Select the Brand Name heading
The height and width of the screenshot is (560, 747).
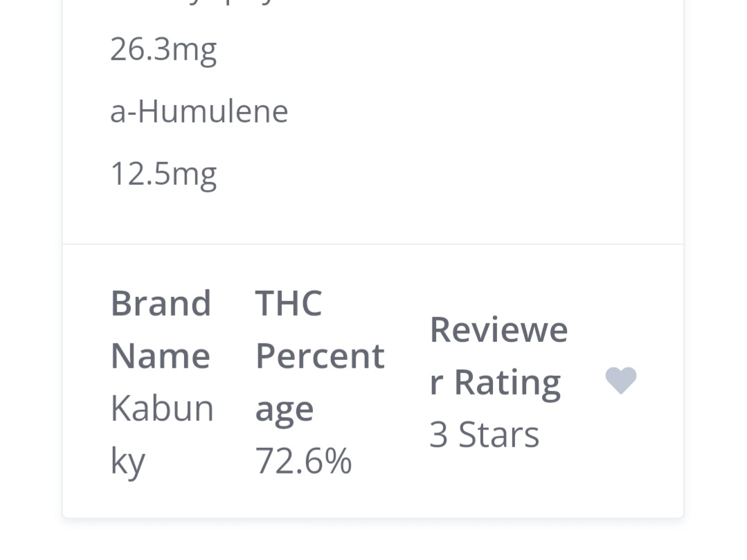[x=161, y=329]
